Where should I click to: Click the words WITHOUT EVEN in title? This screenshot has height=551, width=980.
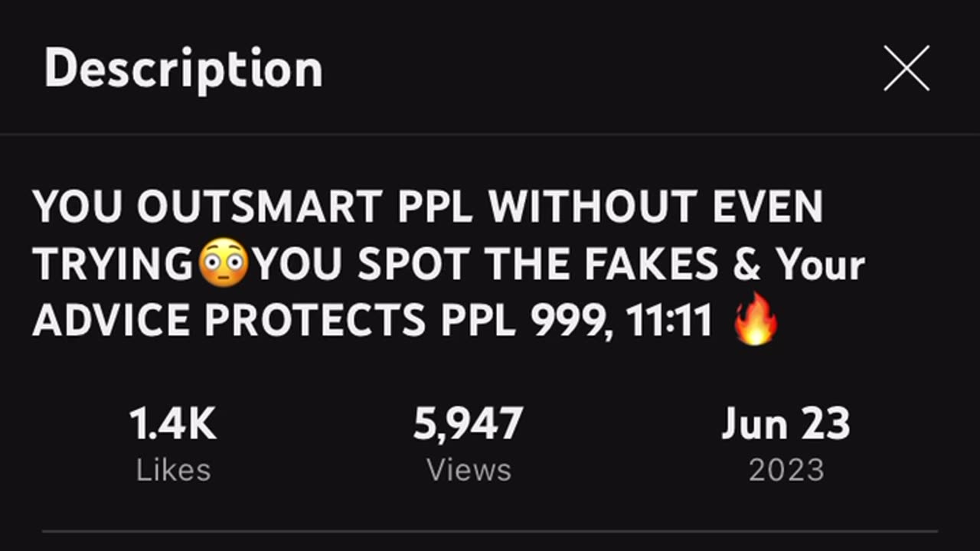click(x=655, y=207)
